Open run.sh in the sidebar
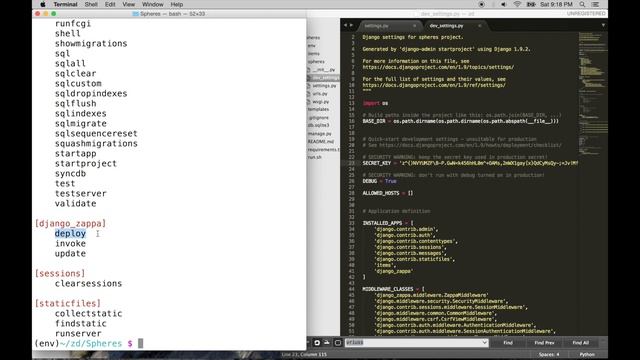This screenshot has width=640, height=360. click(314, 157)
